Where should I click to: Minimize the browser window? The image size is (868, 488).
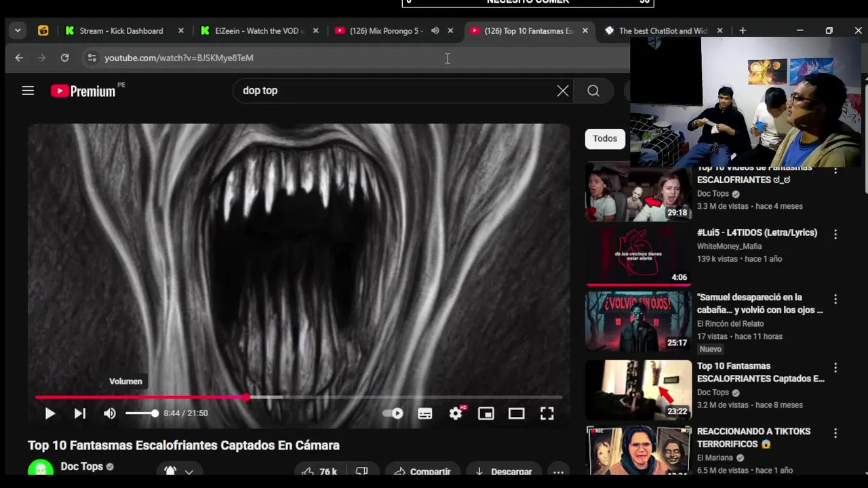click(x=800, y=30)
